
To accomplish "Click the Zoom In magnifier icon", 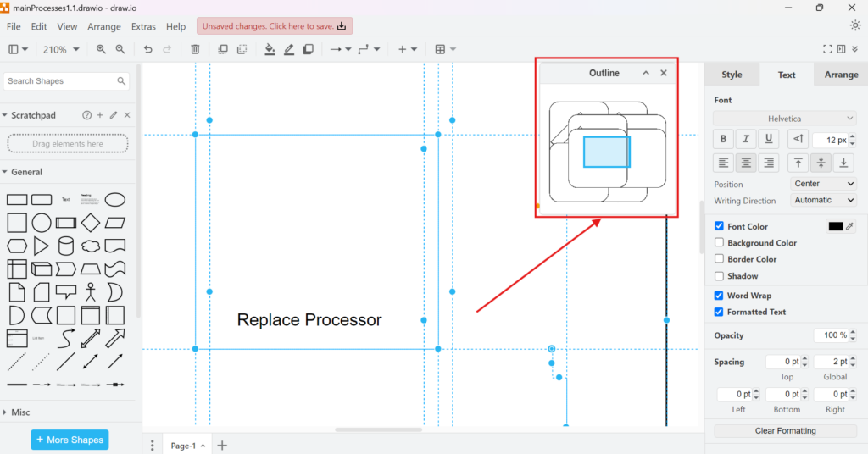I will [101, 49].
